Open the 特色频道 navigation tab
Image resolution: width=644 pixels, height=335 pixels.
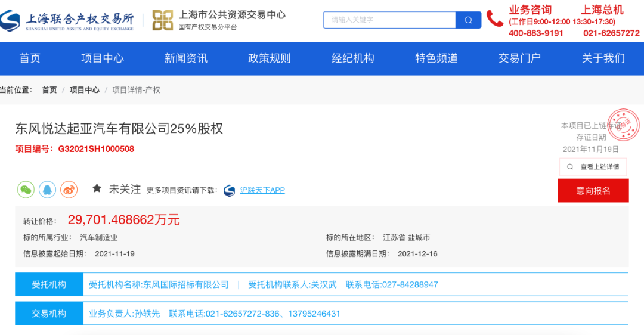click(x=436, y=58)
